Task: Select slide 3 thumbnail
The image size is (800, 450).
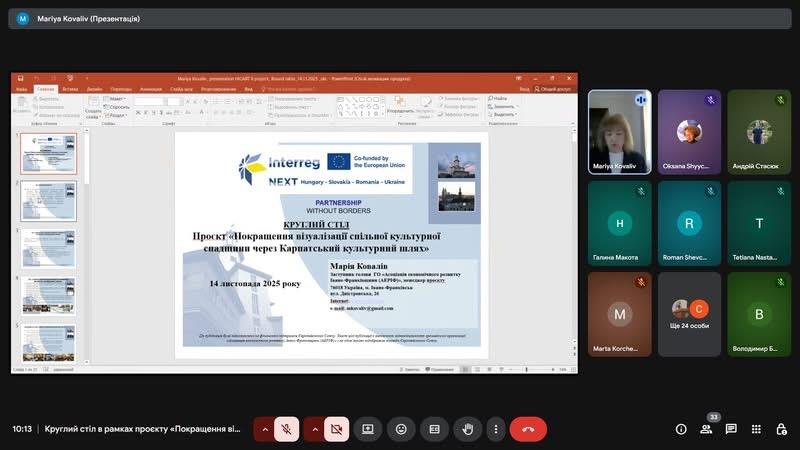Action: tap(49, 248)
